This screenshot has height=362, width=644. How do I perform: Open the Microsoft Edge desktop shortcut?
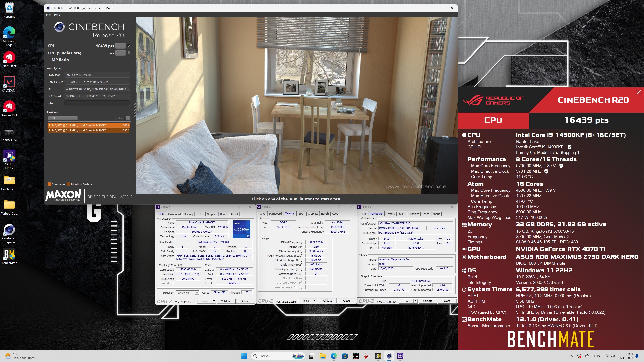coord(9,36)
